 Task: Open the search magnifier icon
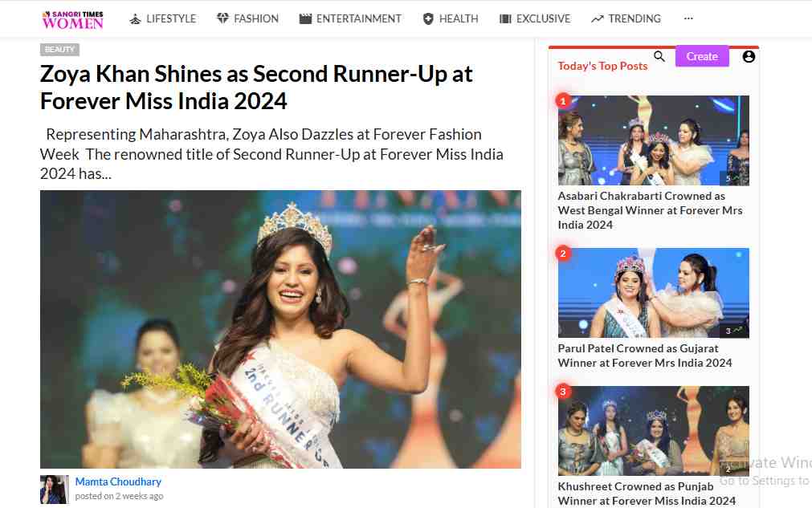pos(659,56)
